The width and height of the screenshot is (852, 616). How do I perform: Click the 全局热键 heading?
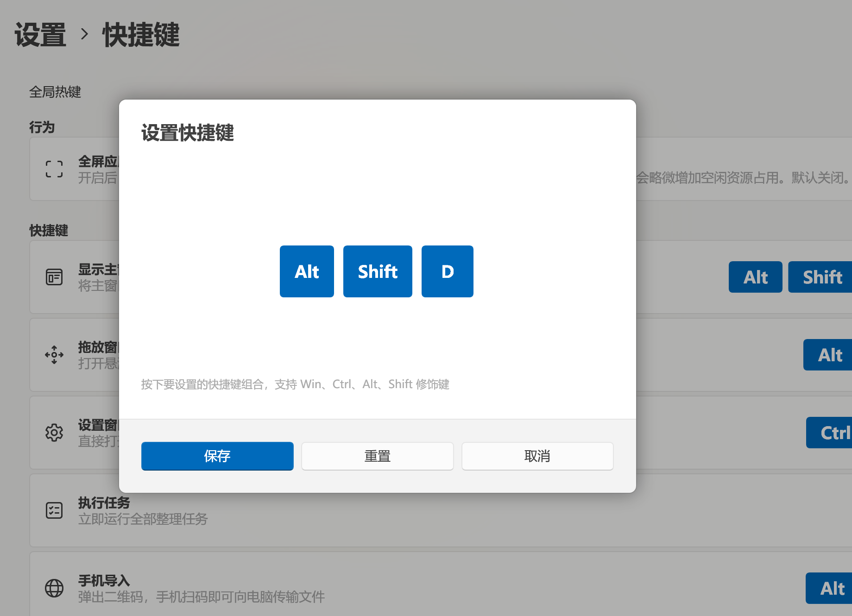pos(55,92)
